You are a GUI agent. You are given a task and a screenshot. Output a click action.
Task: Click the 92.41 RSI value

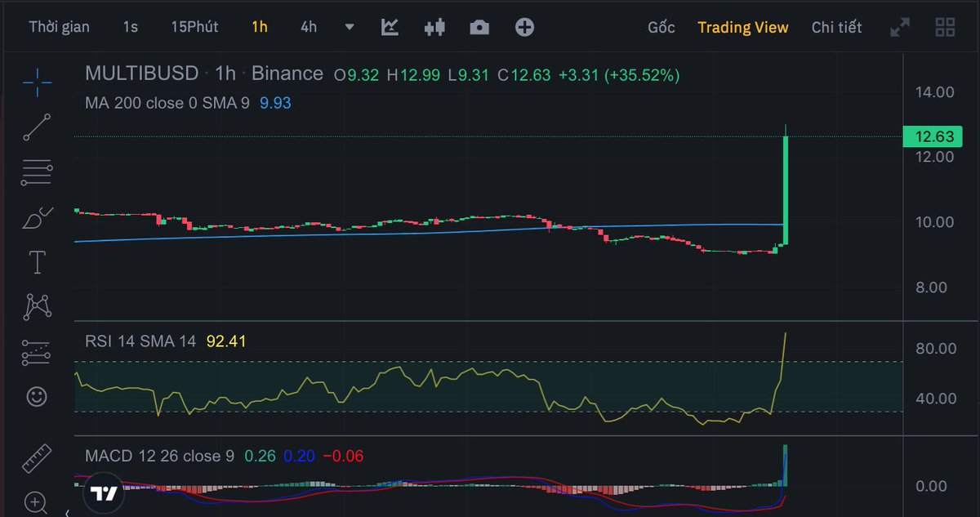[x=226, y=341]
